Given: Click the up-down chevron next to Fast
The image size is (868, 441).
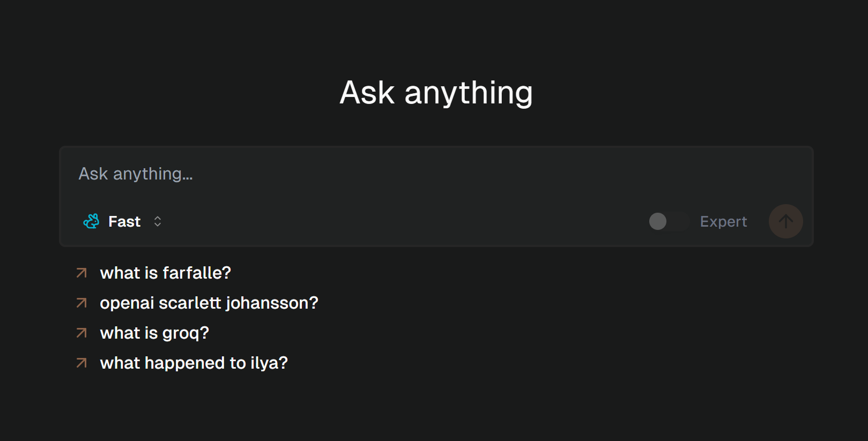Looking at the screenshot, I should tap(158, 221).
